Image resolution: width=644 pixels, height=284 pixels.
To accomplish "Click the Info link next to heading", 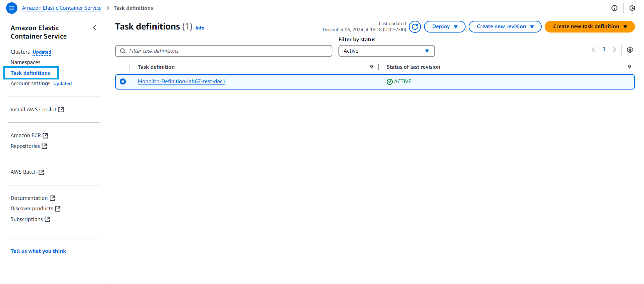I will click(200, 28).
